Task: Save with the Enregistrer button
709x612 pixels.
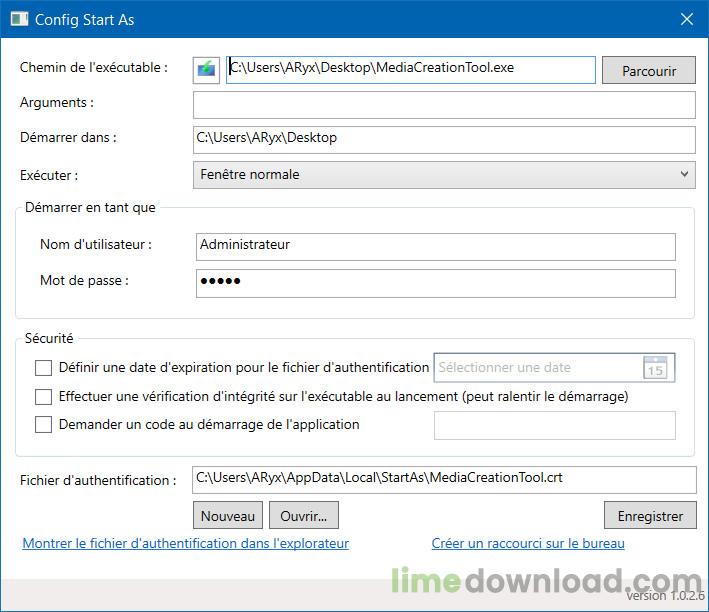Action: coord(649,516)
